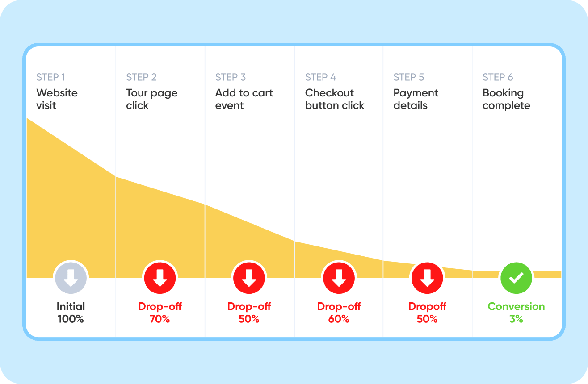Click the STEP 1 heading text
Viewport: 588px width, 384px height.
(x=50, y=77)
